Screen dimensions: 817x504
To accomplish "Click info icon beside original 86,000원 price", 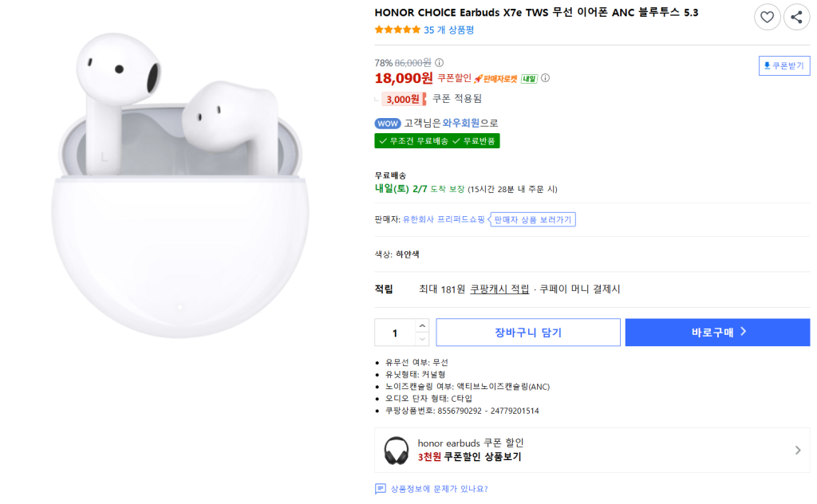I will pyautogui.click(x=440, y=62).
